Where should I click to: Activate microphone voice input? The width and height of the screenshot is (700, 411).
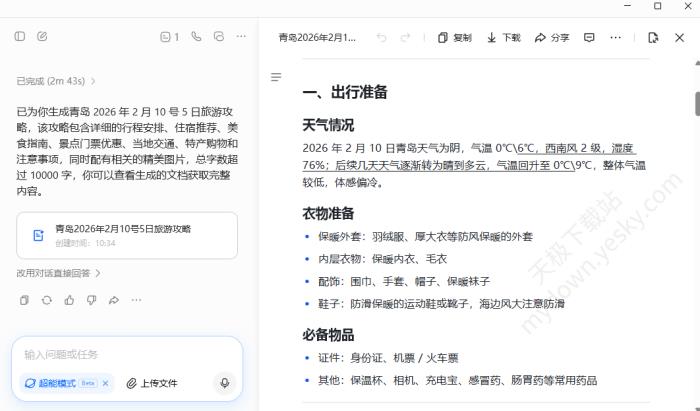coord(224,383)
